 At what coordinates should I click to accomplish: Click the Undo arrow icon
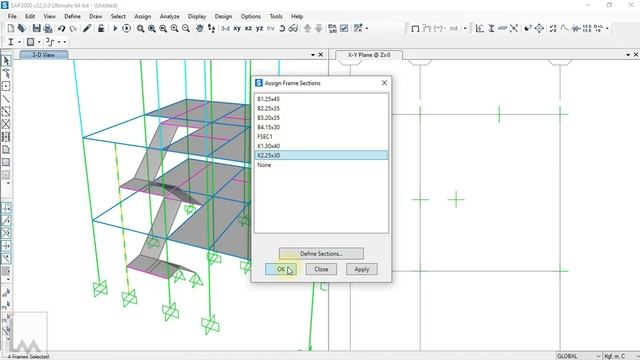[61, 28]
